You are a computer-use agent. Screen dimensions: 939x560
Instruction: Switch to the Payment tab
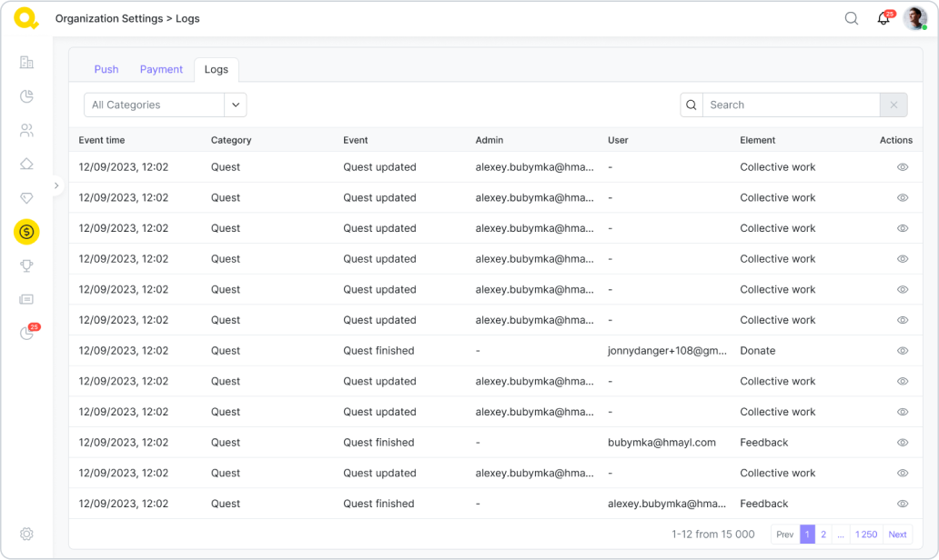pos(161,69)
